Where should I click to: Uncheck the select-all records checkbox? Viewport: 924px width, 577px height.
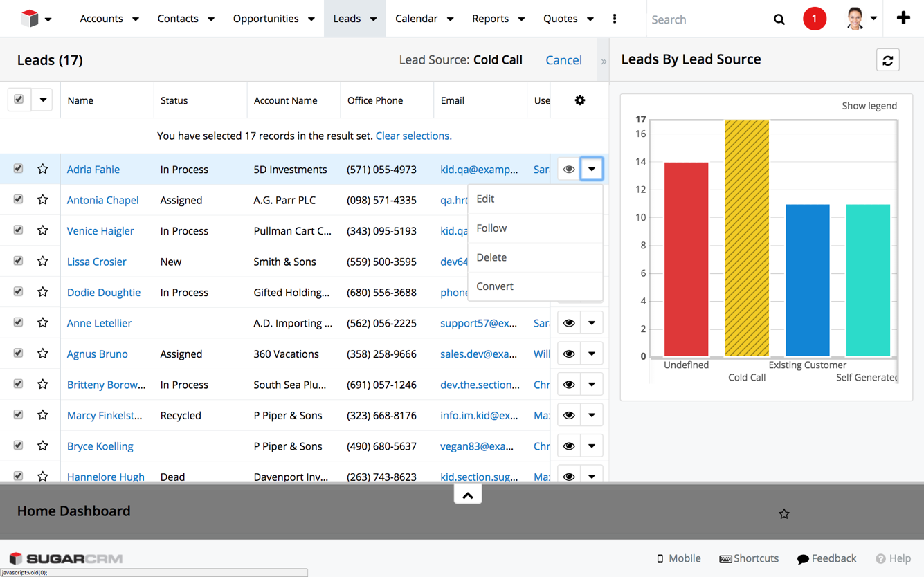19,100
